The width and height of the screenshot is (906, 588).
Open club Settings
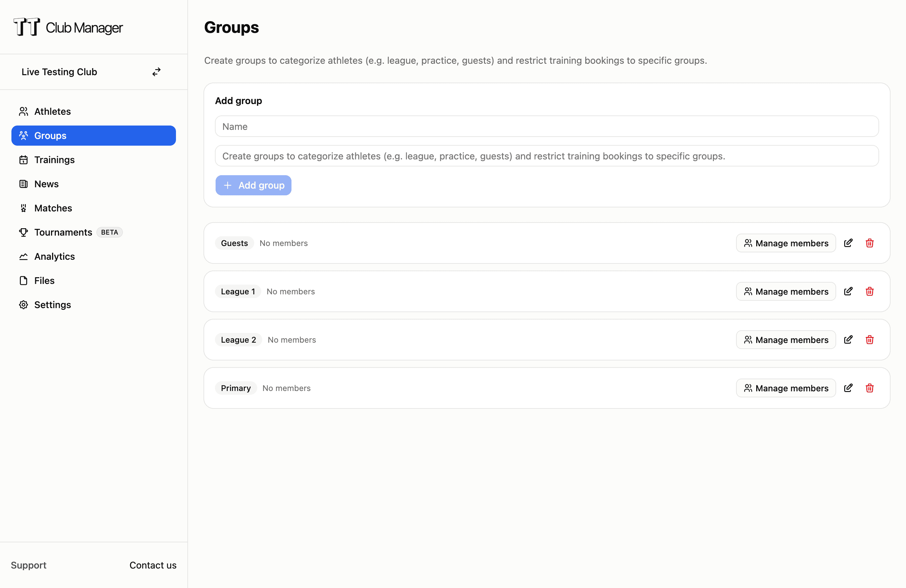coord(94,305)
